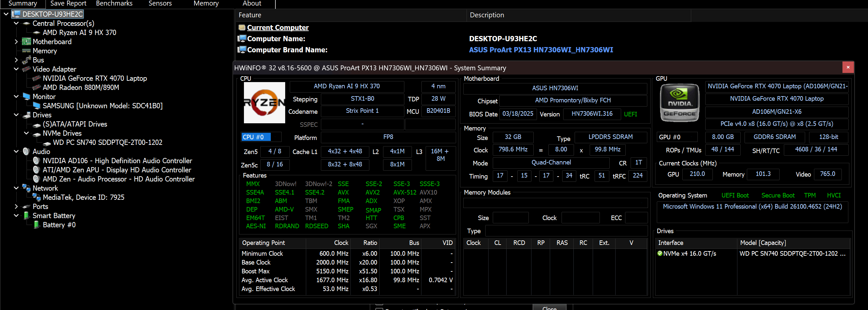The image size is (868, 310).
Task: Open the ASUS ProArt PX13 brand name link
Action: 541,50
